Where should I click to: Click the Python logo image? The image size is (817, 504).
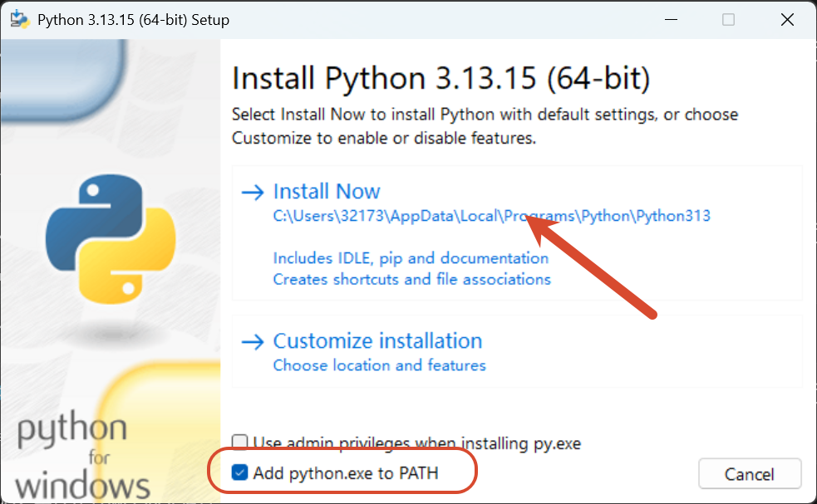[x=111, y=239]
